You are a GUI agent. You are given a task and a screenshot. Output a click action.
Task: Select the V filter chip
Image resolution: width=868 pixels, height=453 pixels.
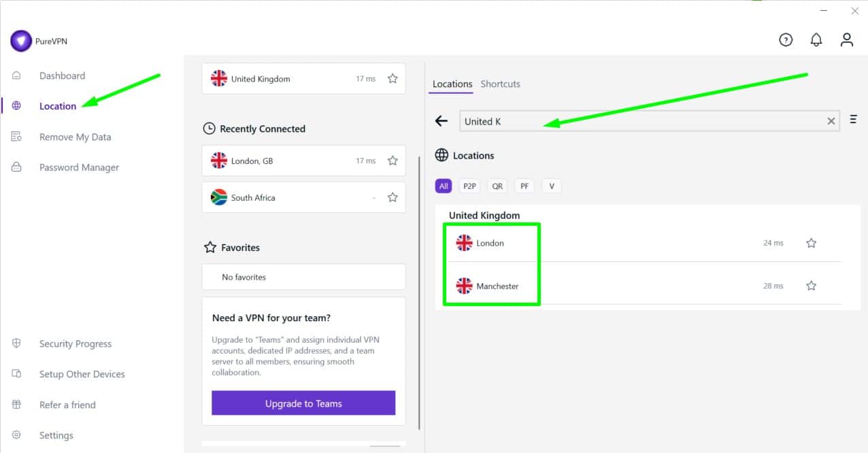pyautogui.click(x=552, y=186)
